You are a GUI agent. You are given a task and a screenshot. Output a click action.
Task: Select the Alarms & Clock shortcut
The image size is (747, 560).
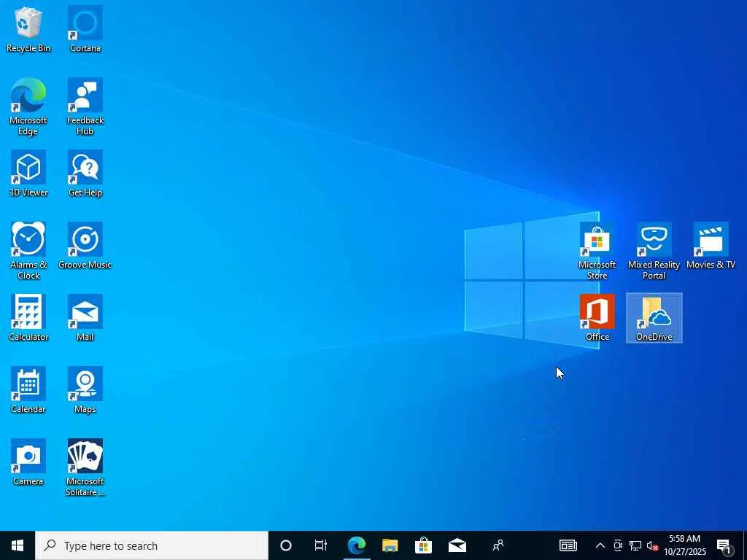28,252
